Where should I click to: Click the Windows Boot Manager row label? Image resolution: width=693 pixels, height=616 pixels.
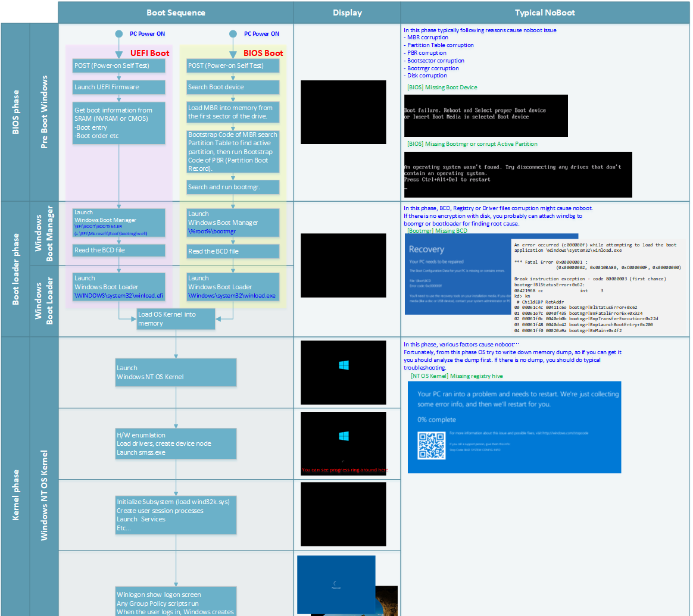coord(44,234)
